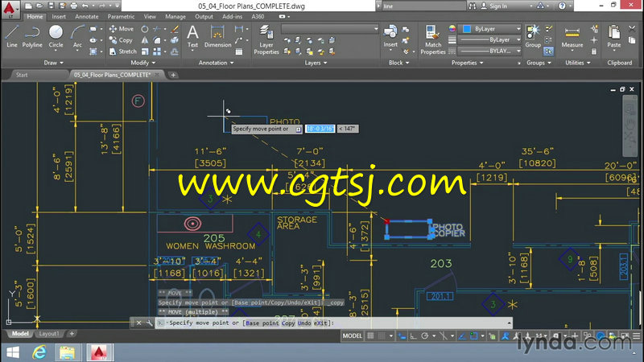Click Sign In button
644x362 pixels.
click(x=494, y=6)
